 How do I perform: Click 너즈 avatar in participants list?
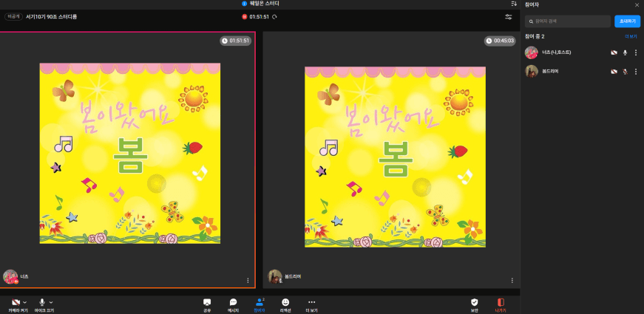[x=532, y=52]
